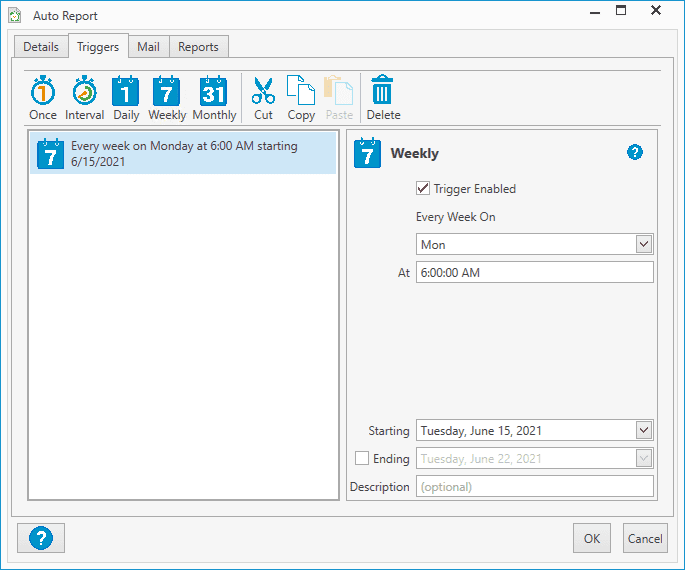The image size is (685, 570).
Task: Add a Weekly trigger from toolbar
Action: click(167, 98)
